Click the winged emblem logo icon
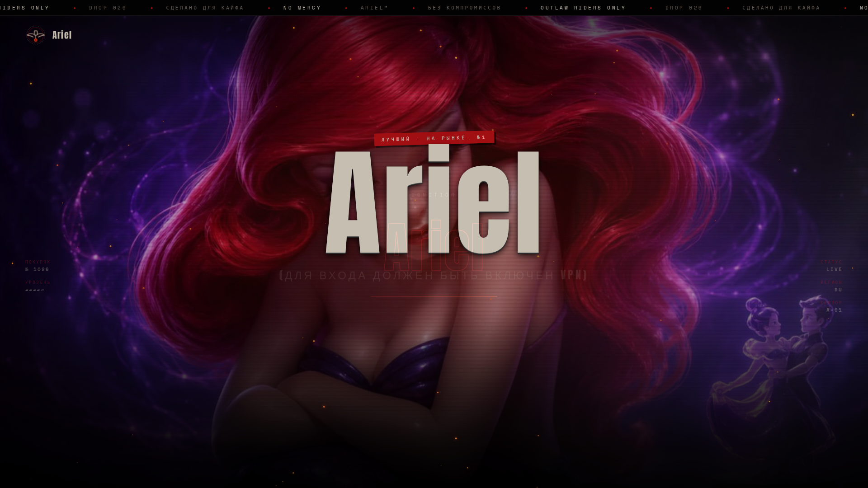This screenshot has width=868, height=488. click(x=36, y=35)
